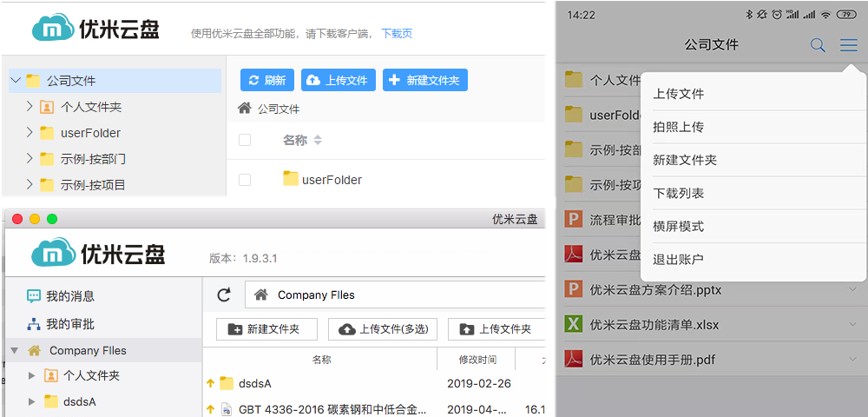Viewport: 868px width, 417px height.
Task: Collapse the 公司文件 tree node
Action: point(15,81)
